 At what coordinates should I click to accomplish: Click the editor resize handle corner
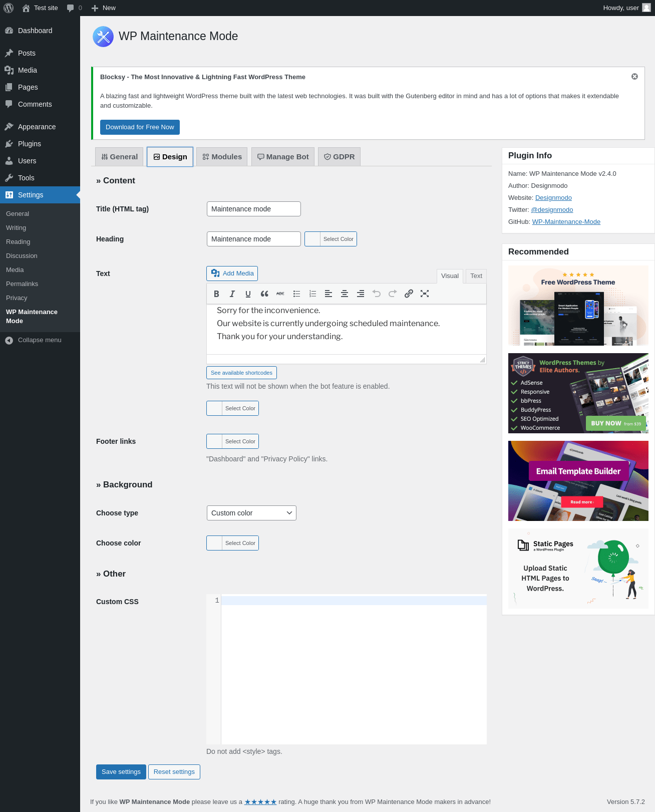[483, 360]
